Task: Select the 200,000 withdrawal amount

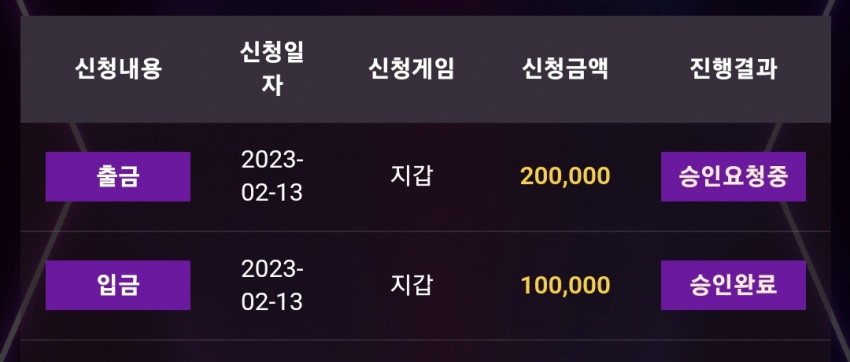Action: pyautogui.click(x=565, y=177)
